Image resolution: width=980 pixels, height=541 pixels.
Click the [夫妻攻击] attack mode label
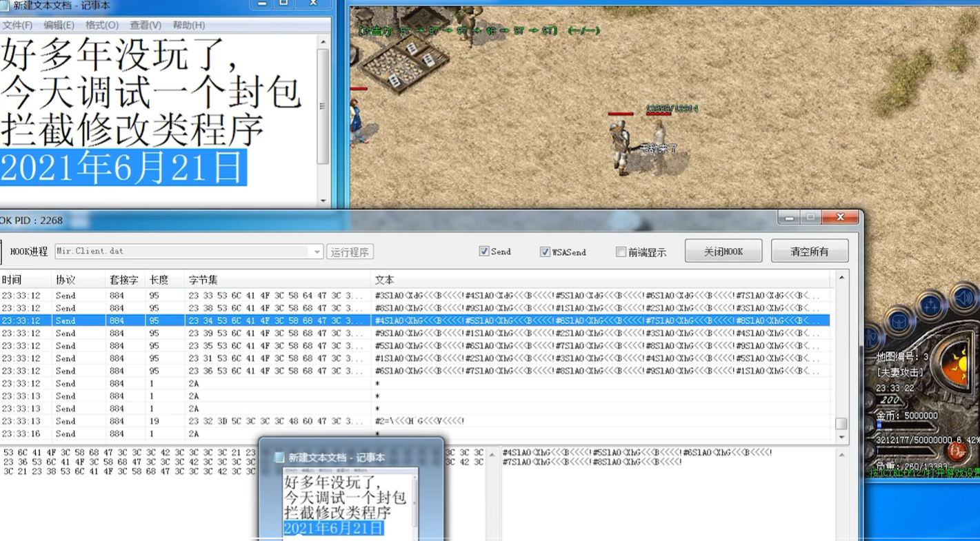click(900, 372)
